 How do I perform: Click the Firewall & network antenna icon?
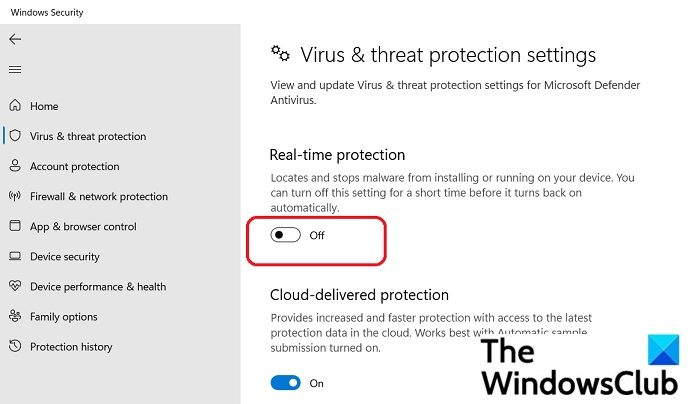tap(15, 196)
